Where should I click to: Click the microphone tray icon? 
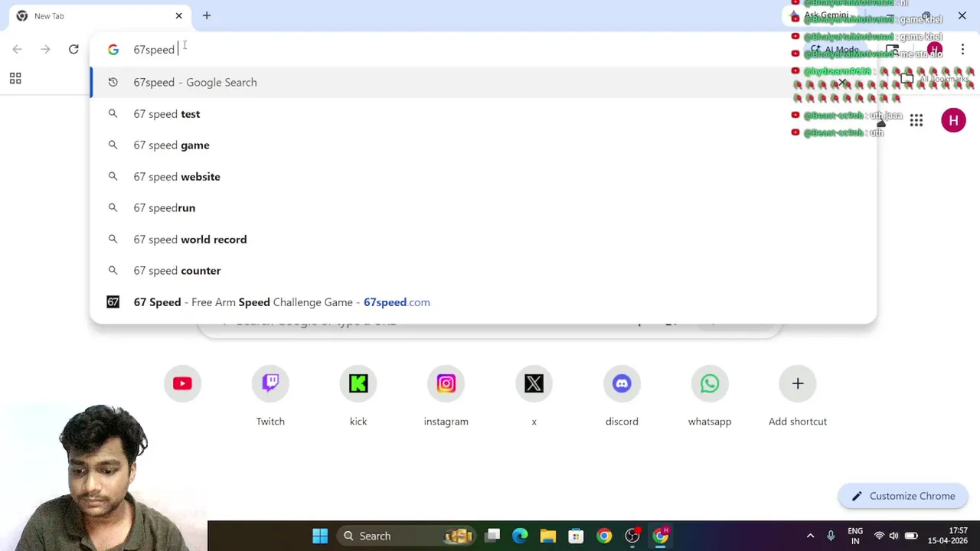831,536
